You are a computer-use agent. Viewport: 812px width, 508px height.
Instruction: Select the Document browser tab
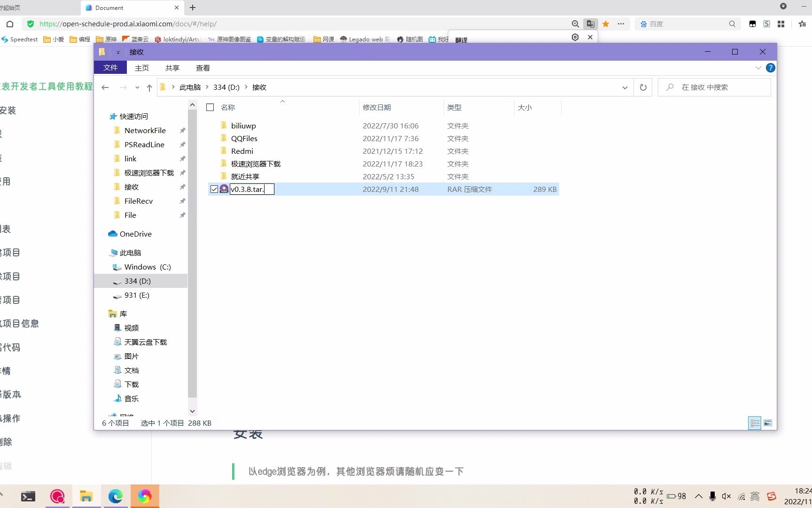[x=132, y=8]
